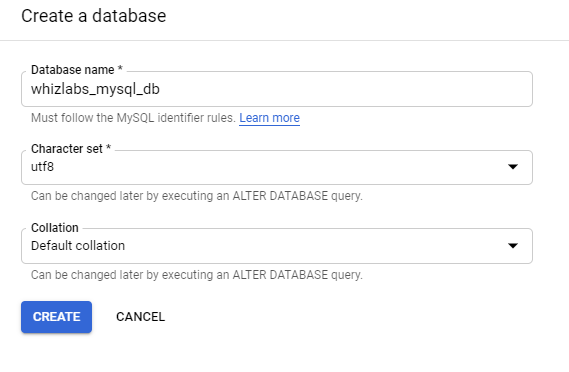This screenshot has width=569, height=372.
Task: Focus the Database name input field
Action: point(277,89)
